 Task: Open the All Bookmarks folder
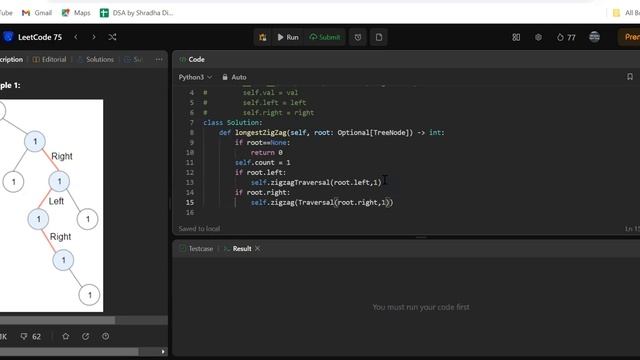coord(626,13)
